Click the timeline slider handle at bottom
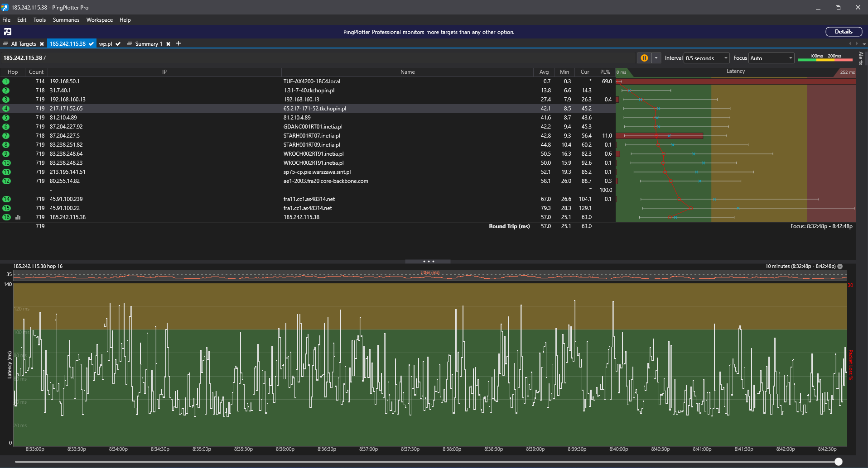Image resolution: width=868 pixels, height=468 pixels. click(x=839, y=462)
